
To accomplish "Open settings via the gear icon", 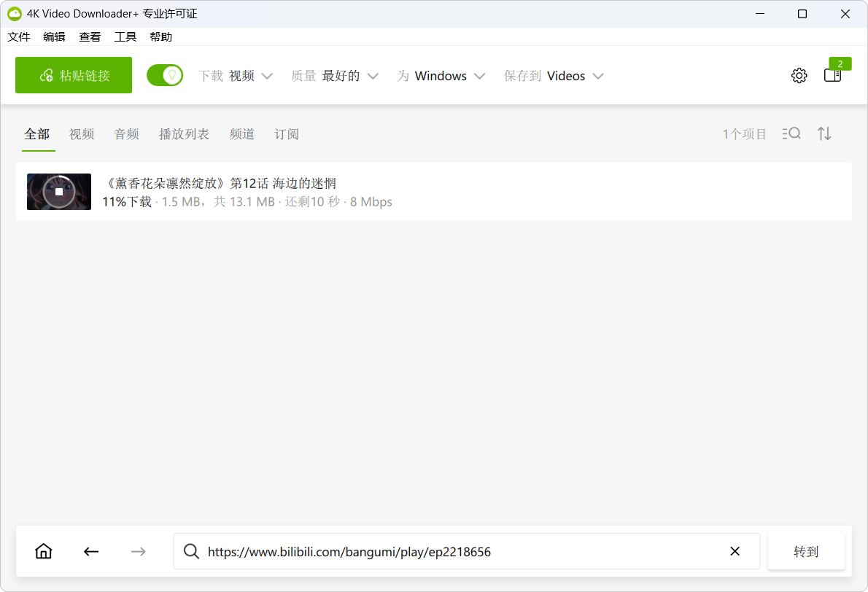I will pos(799,75).
